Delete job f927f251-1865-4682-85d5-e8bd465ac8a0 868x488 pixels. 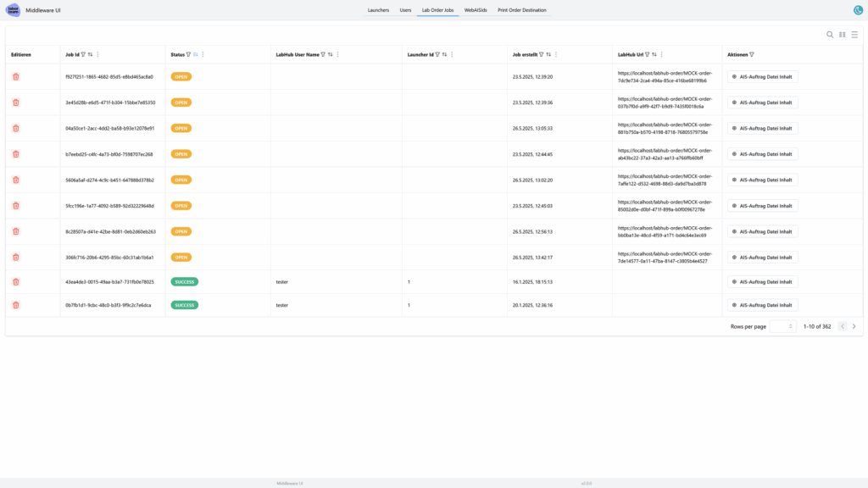coord(16,77)
